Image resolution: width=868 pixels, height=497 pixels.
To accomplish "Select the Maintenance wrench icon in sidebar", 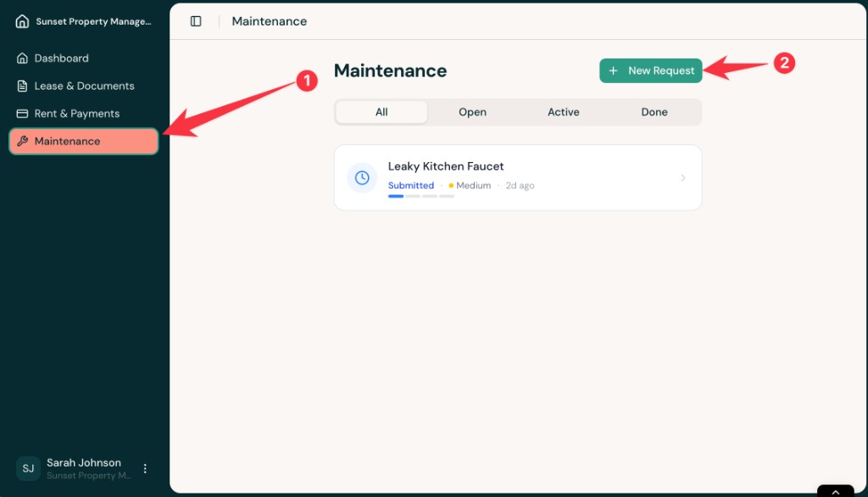I will click(21, 141).
